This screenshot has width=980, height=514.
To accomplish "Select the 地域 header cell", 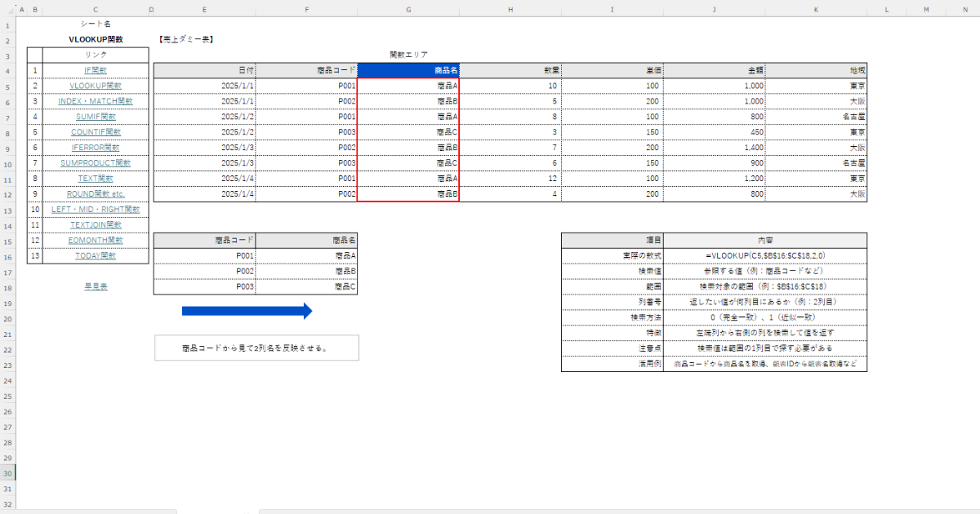I will tap(816, 70).
